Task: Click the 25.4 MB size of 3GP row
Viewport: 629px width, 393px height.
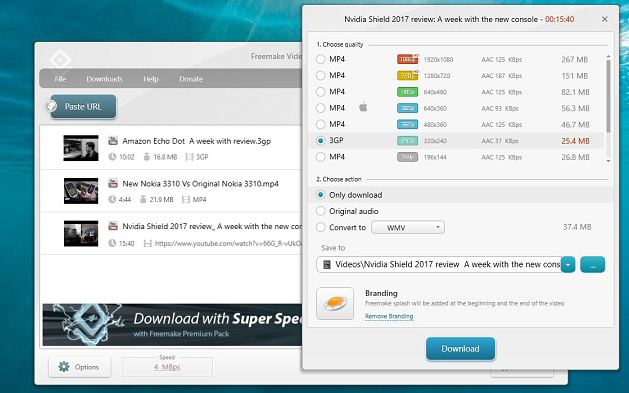Action: (x=575, y=141)
